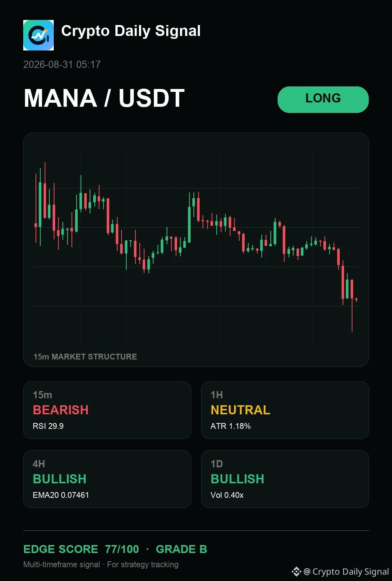This screenshot has width=392, height=581.
Task: Click the MANA / USDT pair title
Action: click(104, 98)
